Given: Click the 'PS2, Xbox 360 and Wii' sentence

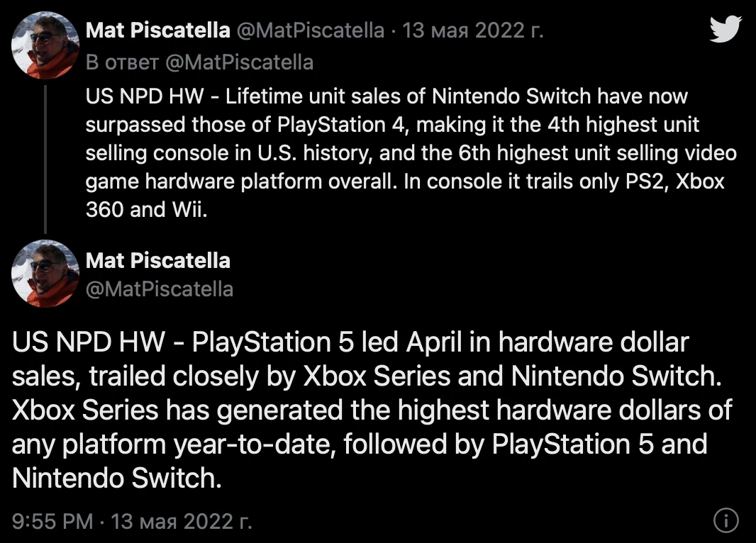Looking at the screenshot, I should 405,196.
